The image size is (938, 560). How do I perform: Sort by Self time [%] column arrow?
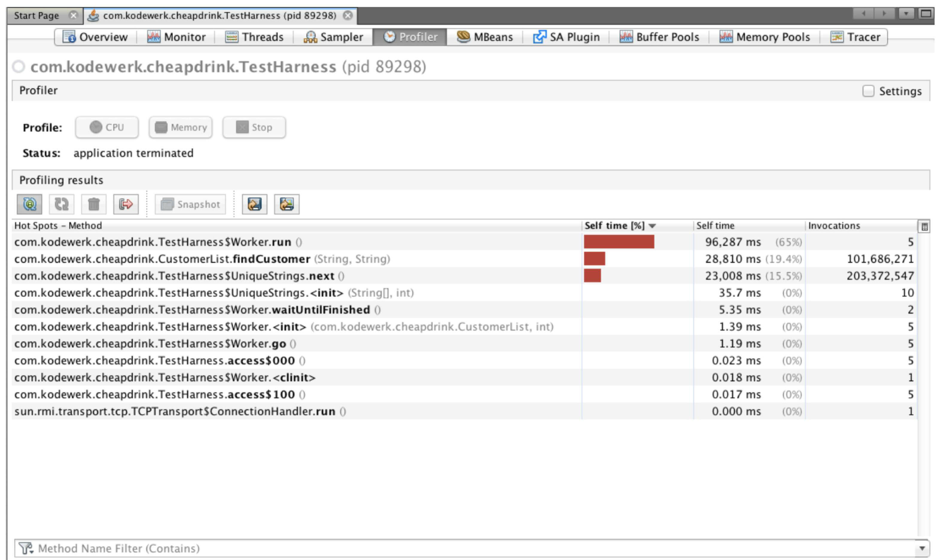[x=652, y=226]
